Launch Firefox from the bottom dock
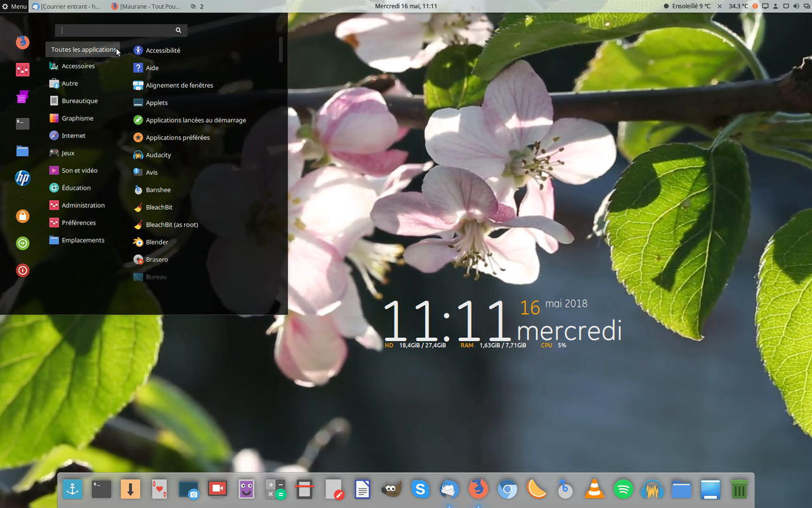The height and width of the screenshot is (508, 812). coord(478,489)
